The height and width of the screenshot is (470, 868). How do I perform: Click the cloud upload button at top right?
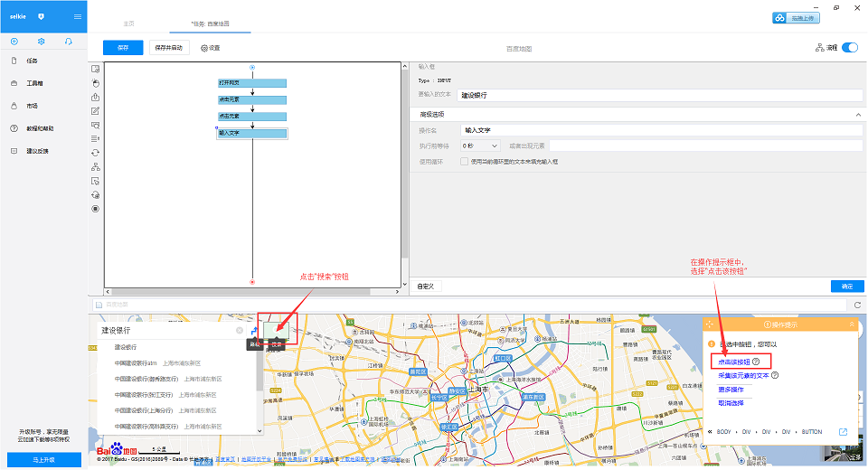(796, 18)
